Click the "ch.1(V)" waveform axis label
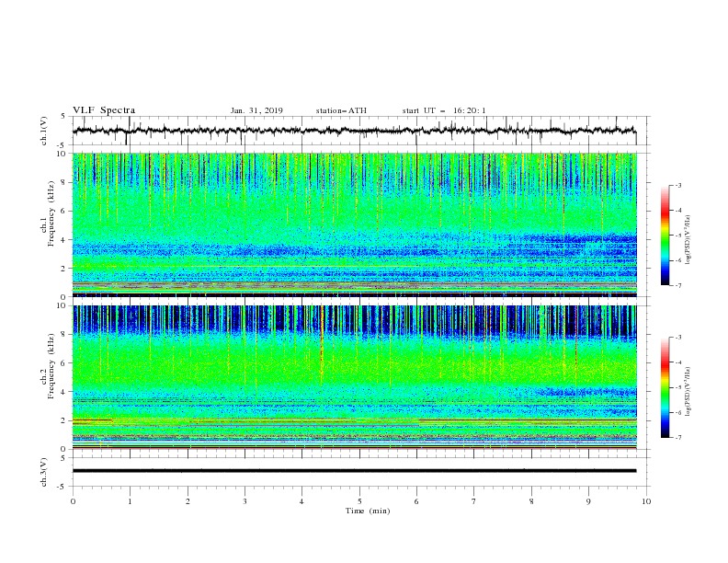The width and height of the screenshot is (728, 563). [x=44, y=131]
